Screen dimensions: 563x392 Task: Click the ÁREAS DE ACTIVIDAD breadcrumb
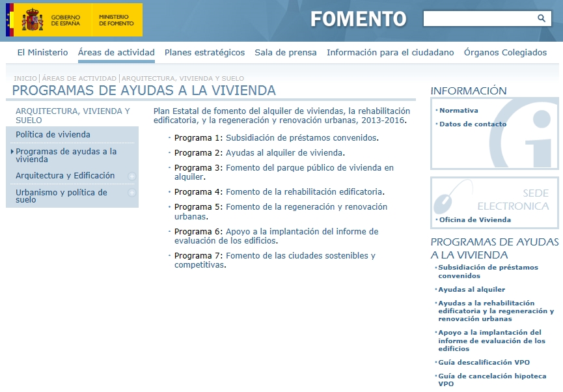tap(79, 78)
